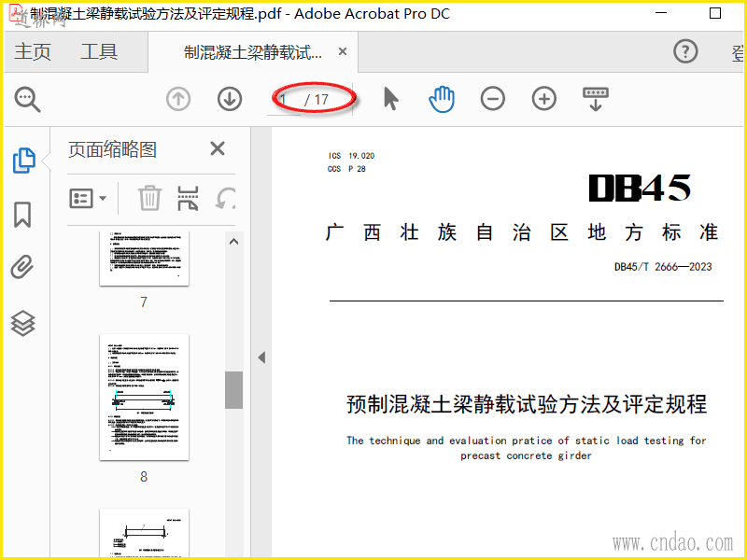Open the thumbnail options dropdown menu
The width and height of the screenshot is (747, 560).
tap(88, 198)
